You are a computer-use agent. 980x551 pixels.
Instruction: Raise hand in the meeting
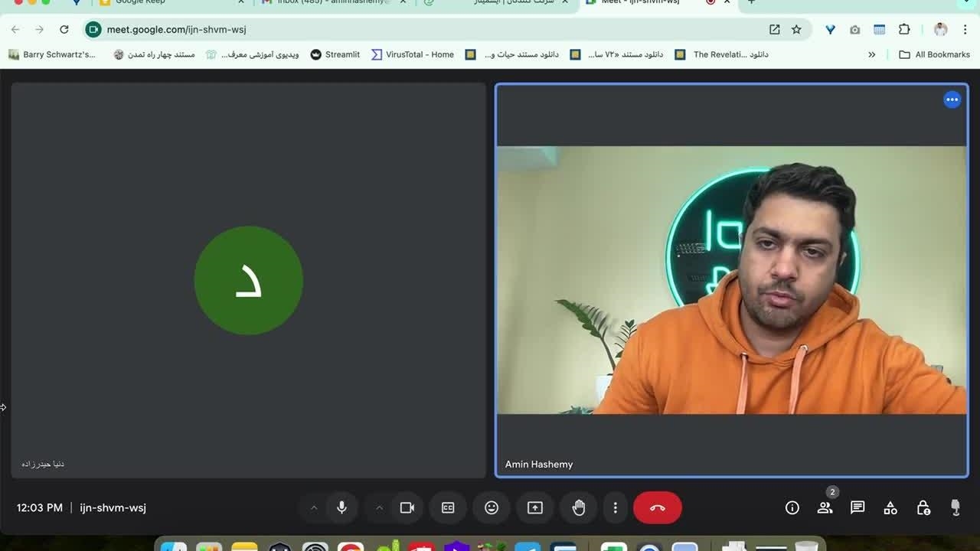[579, 507]
